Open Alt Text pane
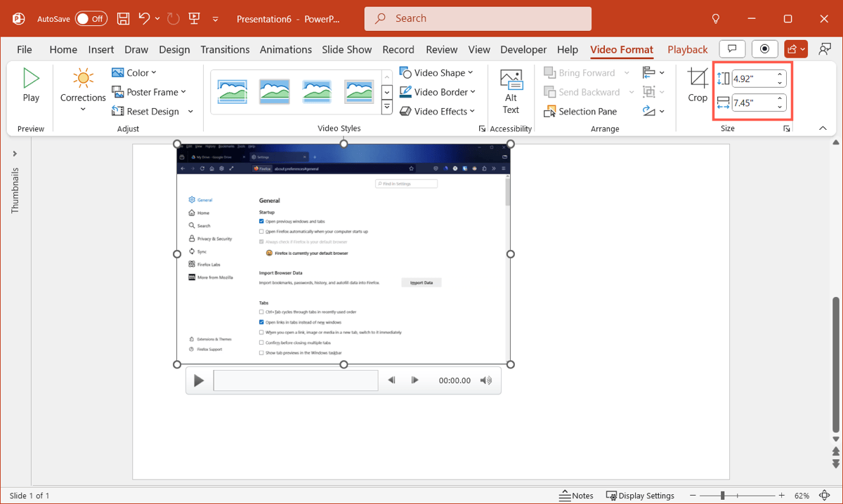The height and width of the screenshot is (504, 843). coord(511,91)
